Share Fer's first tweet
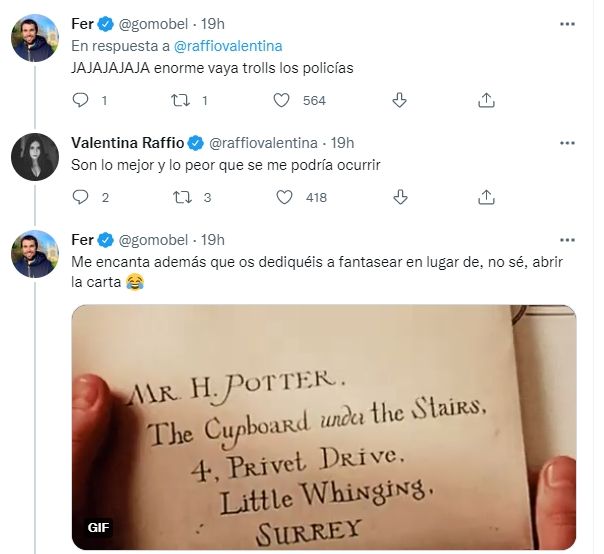 pos(486,100)
